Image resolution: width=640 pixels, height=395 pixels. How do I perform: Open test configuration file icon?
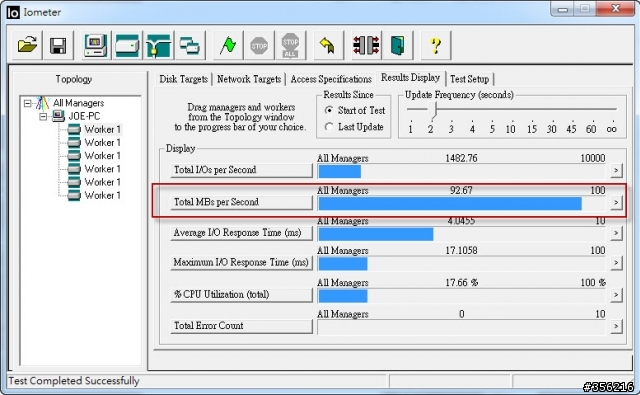pos(27,45)
